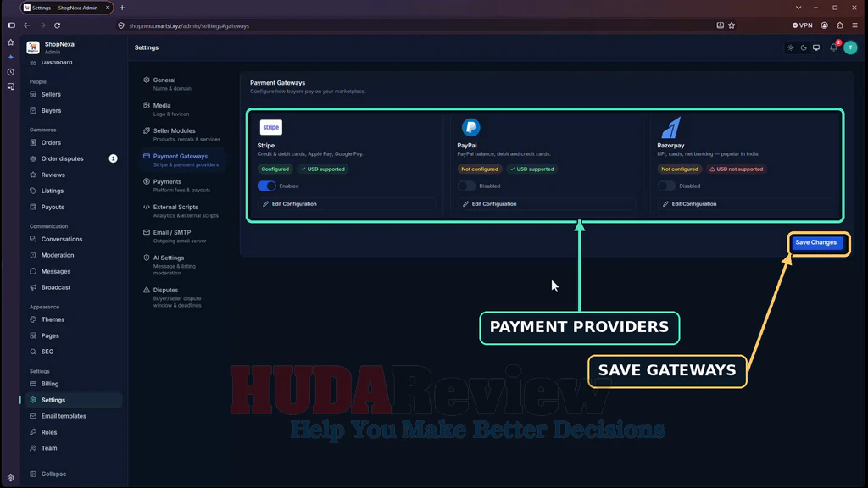This screenshot has width=868, height=488.
Task: Go to Email / SMTP settings
Action: coord(181,236)
